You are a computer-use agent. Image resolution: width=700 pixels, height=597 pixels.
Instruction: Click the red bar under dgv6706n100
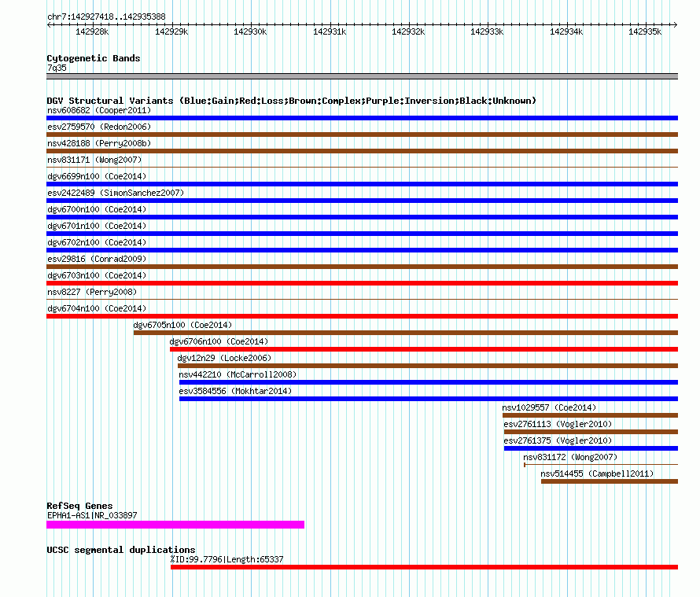(424, 349)
